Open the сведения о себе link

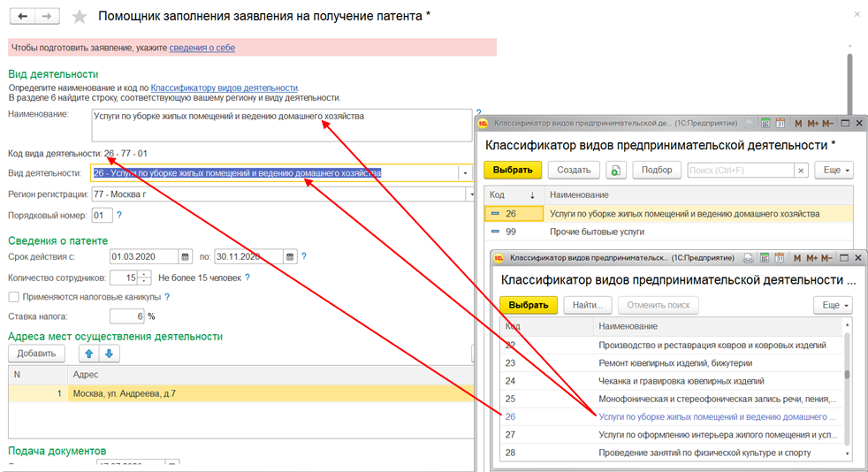tap(202, 48)
